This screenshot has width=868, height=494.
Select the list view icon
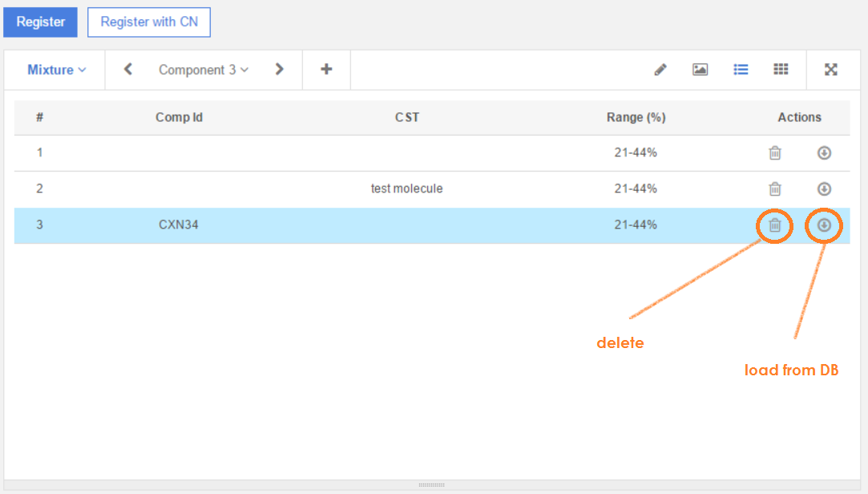click(741, 70)
